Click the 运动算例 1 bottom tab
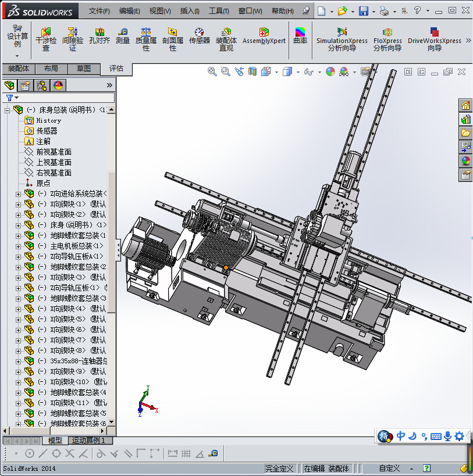 pyautogui.click(x=90, y=441)
